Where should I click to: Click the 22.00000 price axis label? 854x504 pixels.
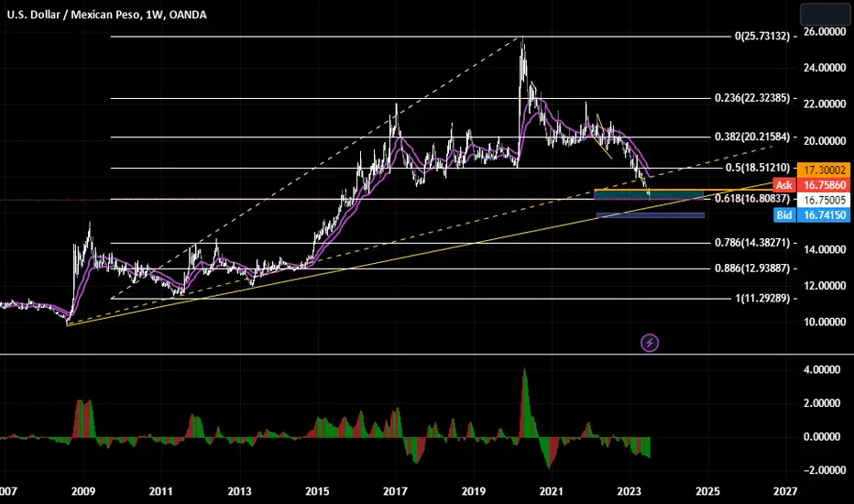click(825, 104)
